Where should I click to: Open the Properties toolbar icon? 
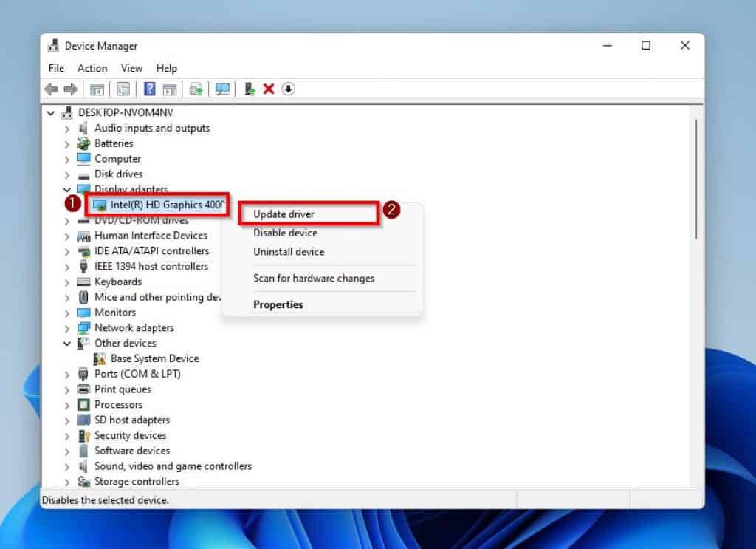pos(123,89)
